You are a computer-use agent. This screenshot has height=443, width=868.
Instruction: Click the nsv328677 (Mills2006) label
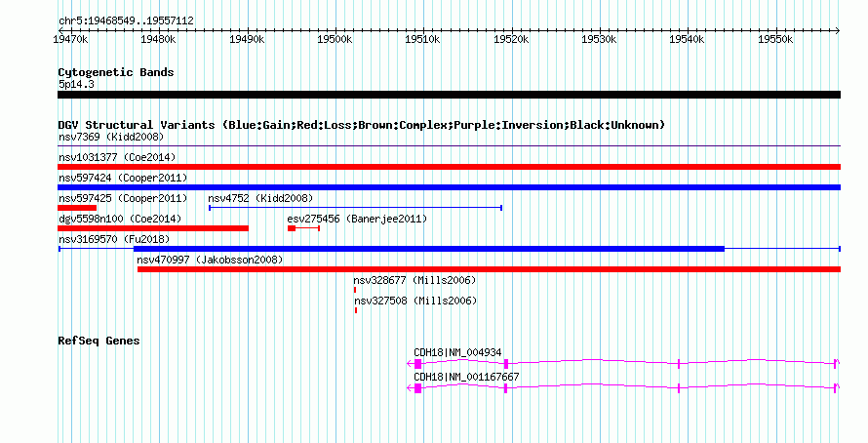point(415,280)
